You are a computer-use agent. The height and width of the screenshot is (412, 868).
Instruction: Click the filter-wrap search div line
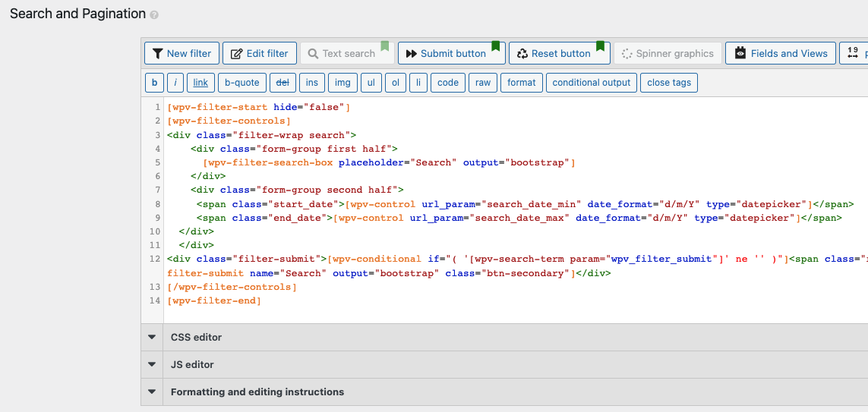(261, 135)
